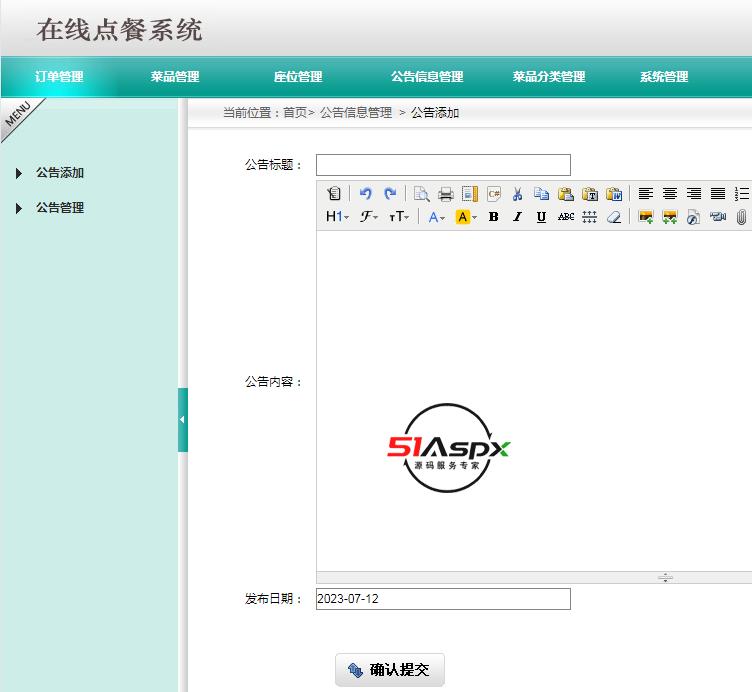Focus the 公告标题 input field

443,165
